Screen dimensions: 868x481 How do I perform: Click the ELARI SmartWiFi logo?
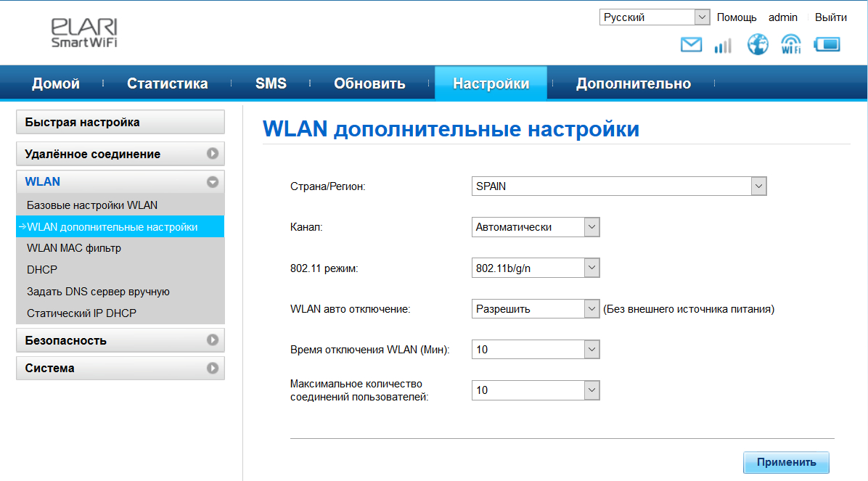(x=84, y=33)
